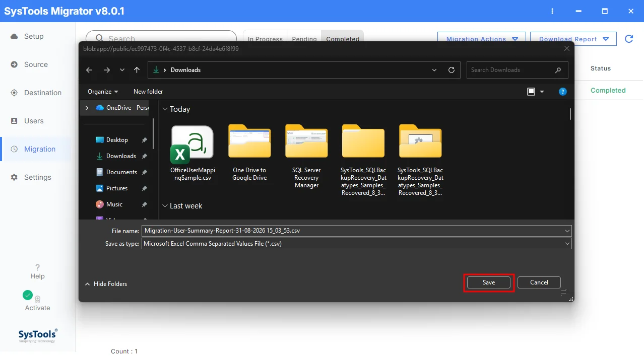Select Downloads in the navigation pane
Screen dimensions: 644x361
point(121,156)
